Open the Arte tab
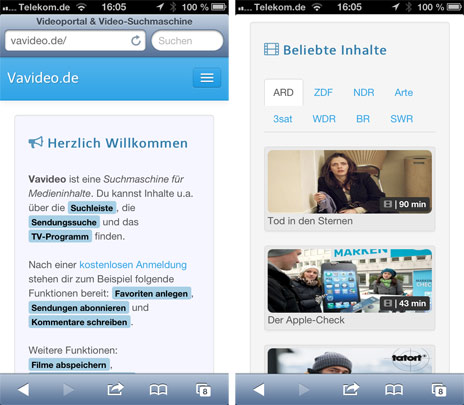Image resolution: width=464 pixels, height=405 pixels. [404, 92]
